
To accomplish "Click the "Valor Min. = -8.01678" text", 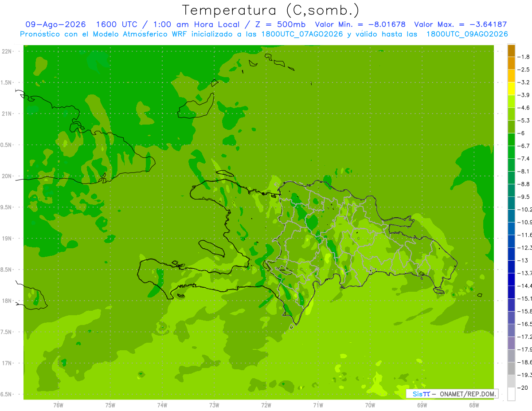I will tap(360, 24).
